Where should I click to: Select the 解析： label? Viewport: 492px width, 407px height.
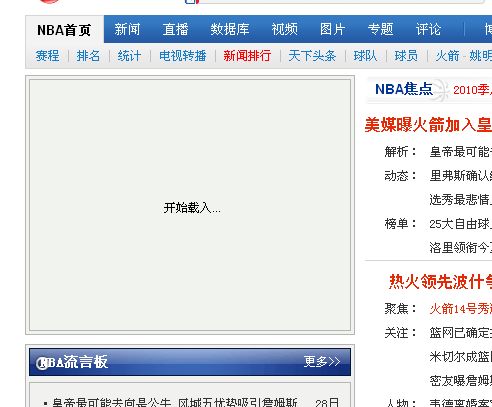(x=401, y=152)
